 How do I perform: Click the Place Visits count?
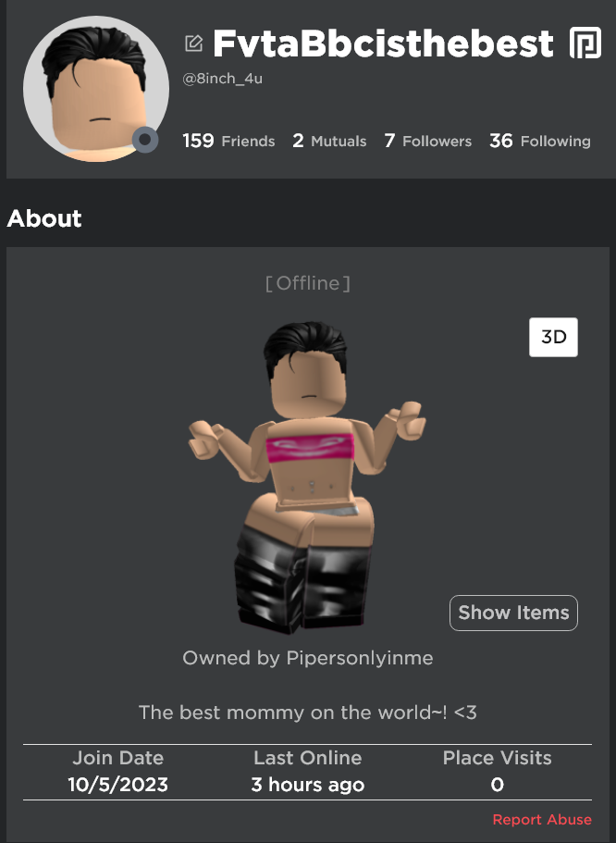click(x=498, y=785)
